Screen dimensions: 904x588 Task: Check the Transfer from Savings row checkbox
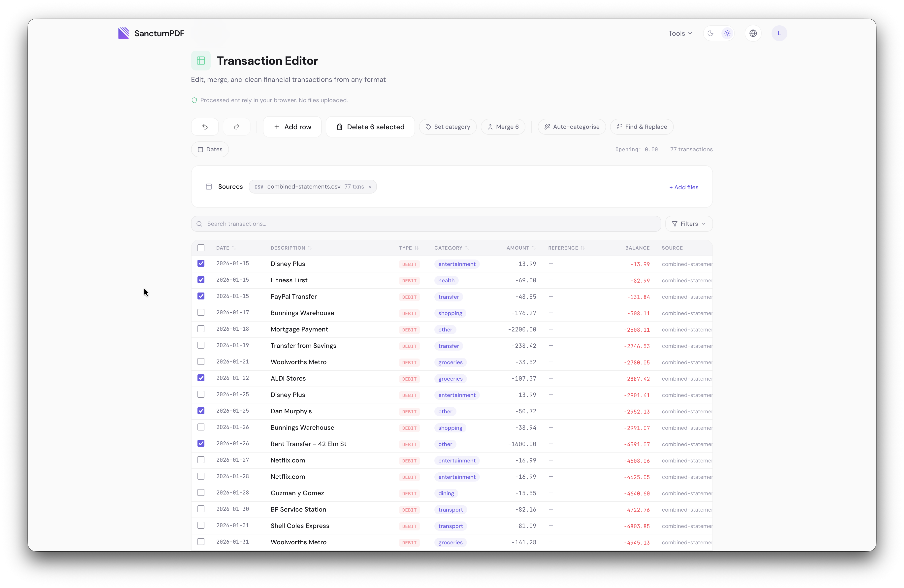[201, 345]
